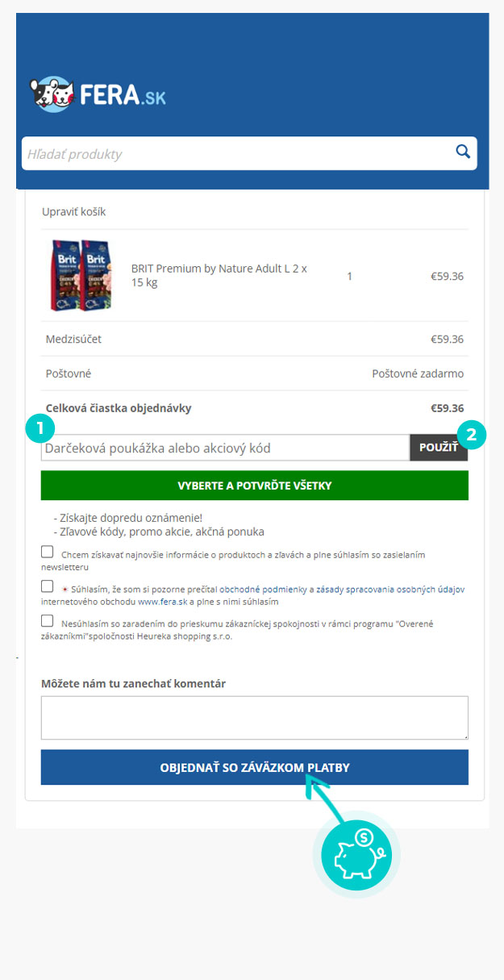Click the teal step 1 badge
The image size is (504, 980).
pos(40,428)
